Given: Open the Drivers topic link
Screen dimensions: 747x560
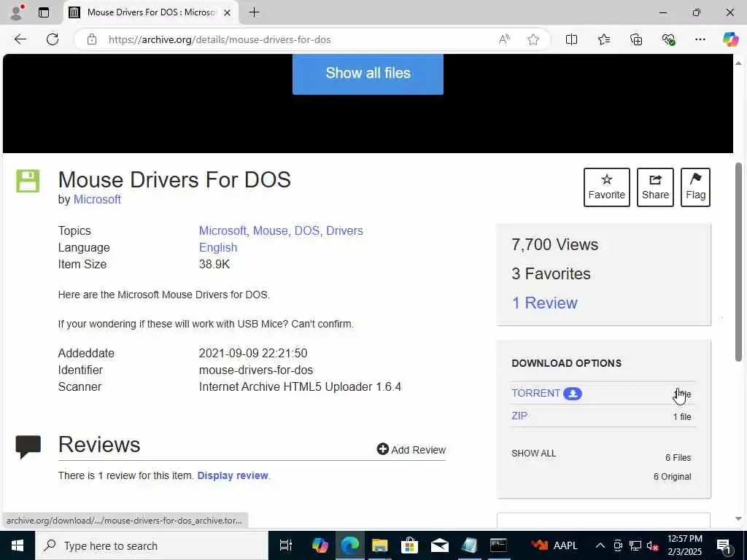Looking at the screenshot, I should [344, 230].
